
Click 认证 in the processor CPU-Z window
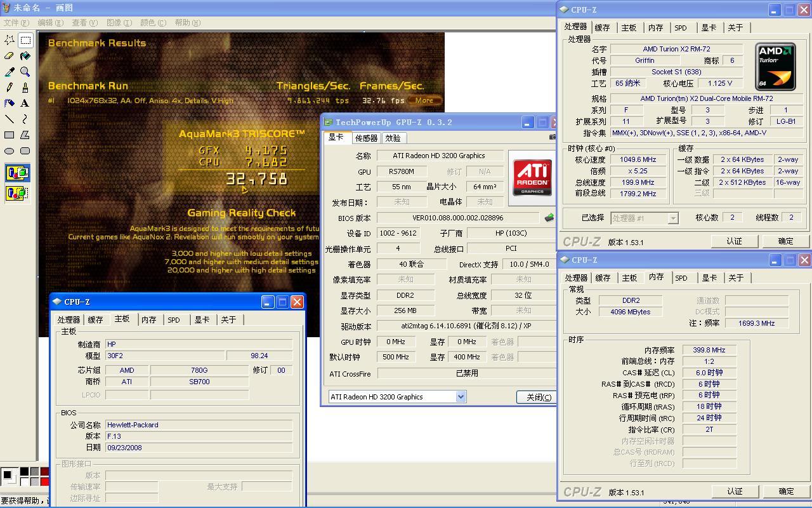point(734,241)
